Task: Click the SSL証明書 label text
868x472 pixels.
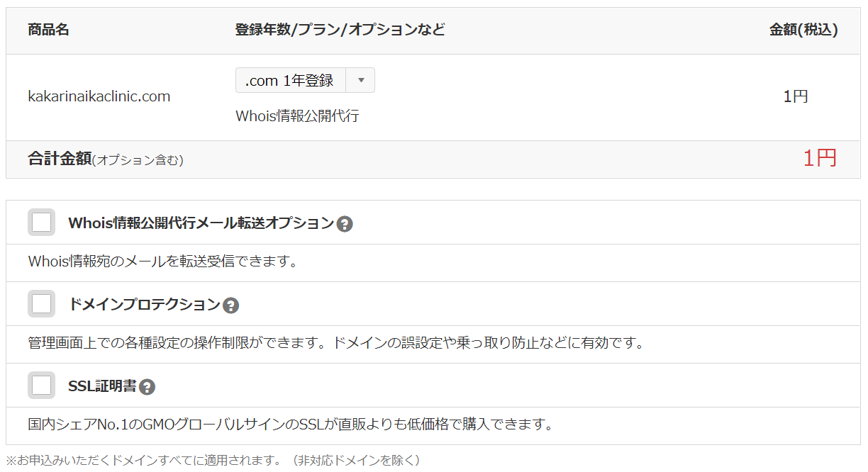Action: coord(102,386)
